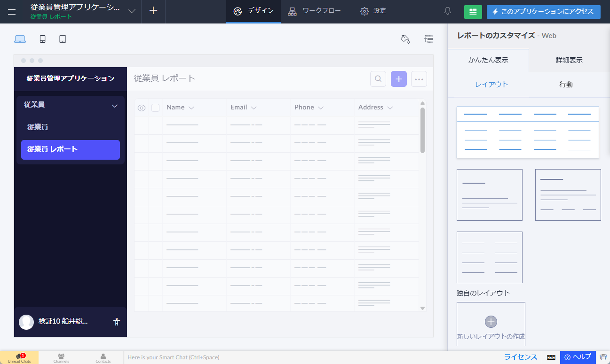The height and width of the screenshot is (364, 610).
Task: Switch to the ワークフロー tab
Action: (315, 11)
